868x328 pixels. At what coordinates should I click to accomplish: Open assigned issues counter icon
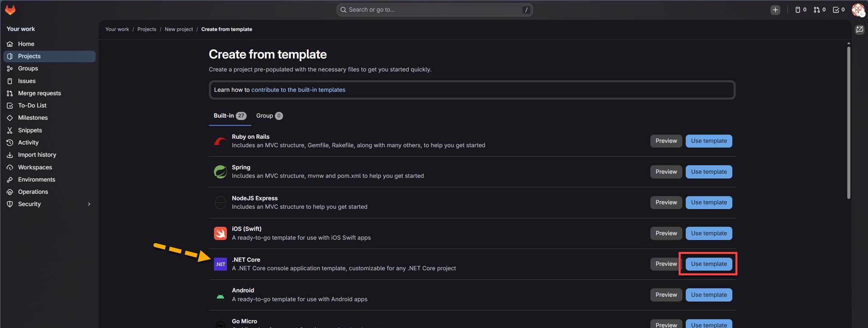coord(800,10)
